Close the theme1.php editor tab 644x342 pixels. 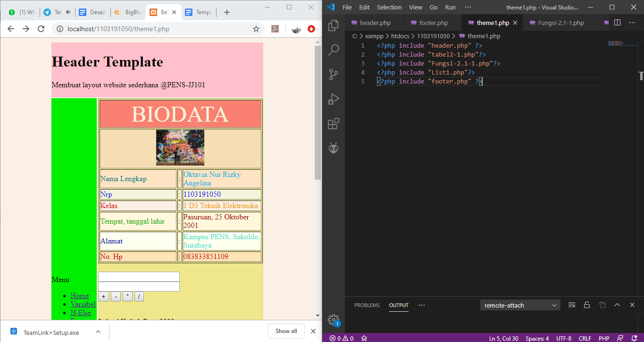pos(515,23)
